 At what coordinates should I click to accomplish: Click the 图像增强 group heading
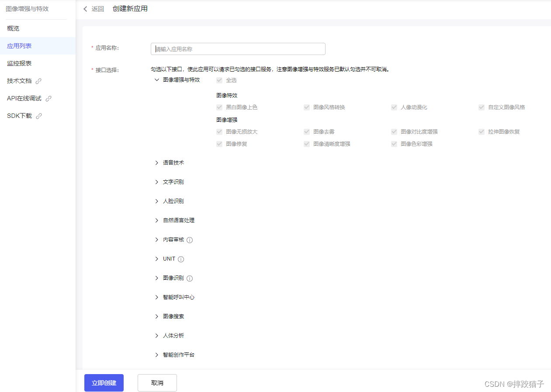[227, 120]
